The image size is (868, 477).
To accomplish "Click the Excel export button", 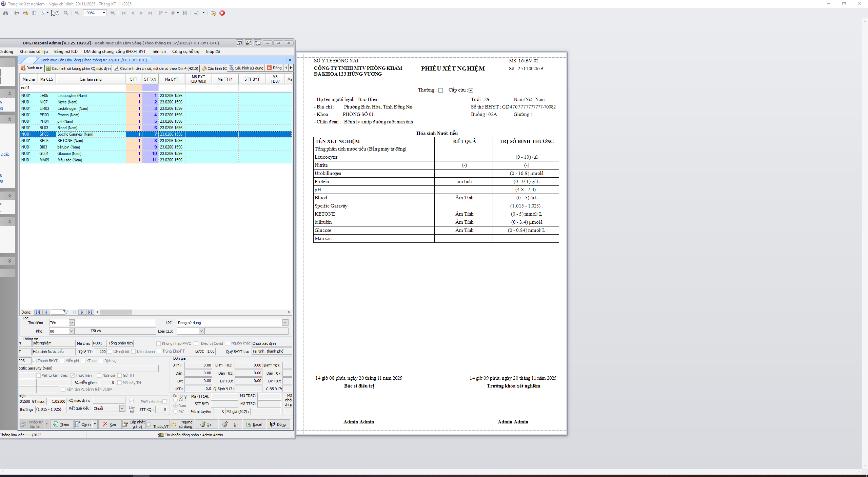I will coord(254,424).
